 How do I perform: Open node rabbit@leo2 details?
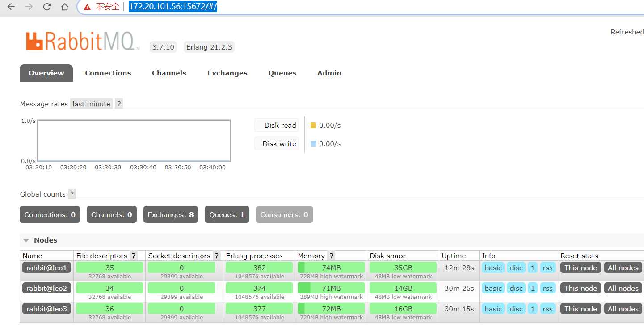(47, 288)
